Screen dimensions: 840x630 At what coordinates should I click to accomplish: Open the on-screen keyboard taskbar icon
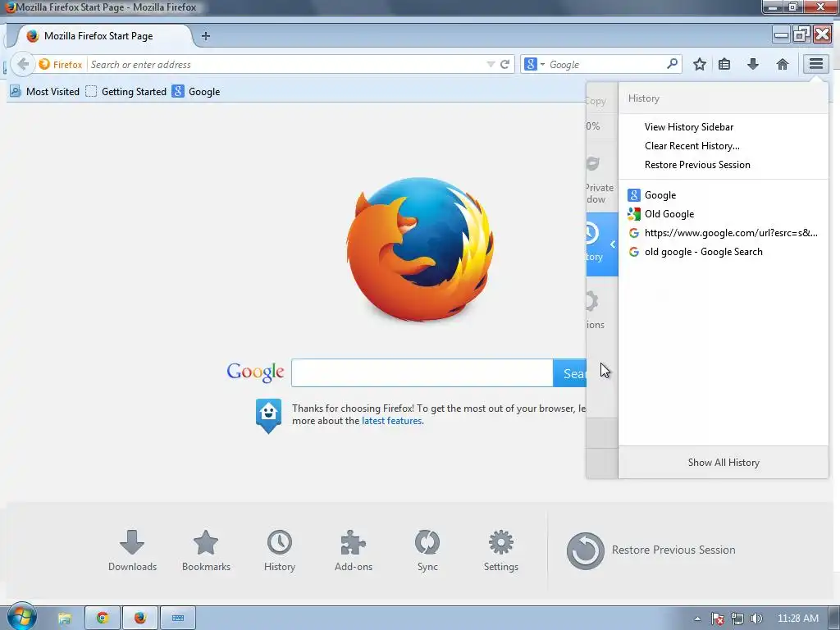pos(178,619)
